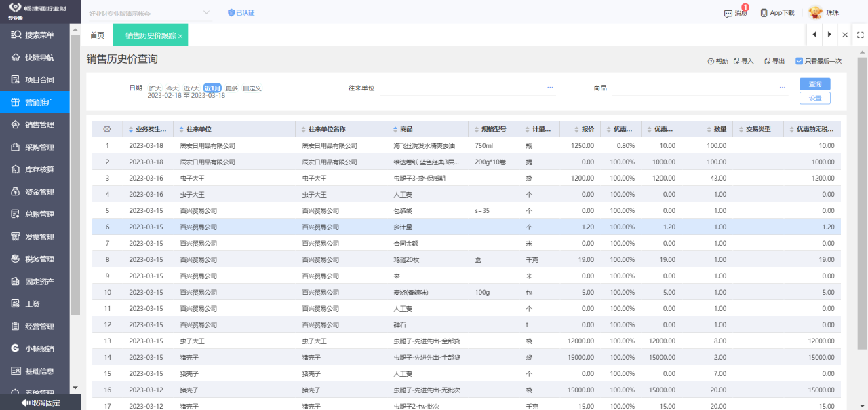Sort by 业务发生 date column
This screenshot has width=868, height=410.
[147, 129]
